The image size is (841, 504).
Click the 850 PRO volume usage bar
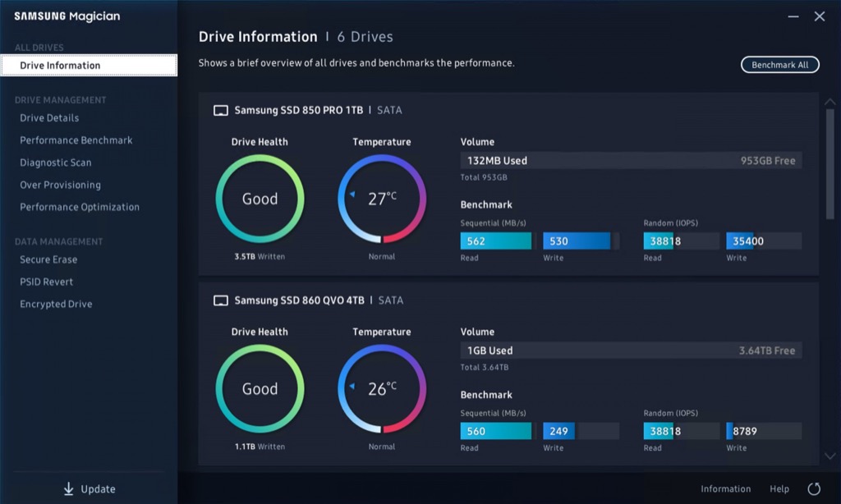631,161
